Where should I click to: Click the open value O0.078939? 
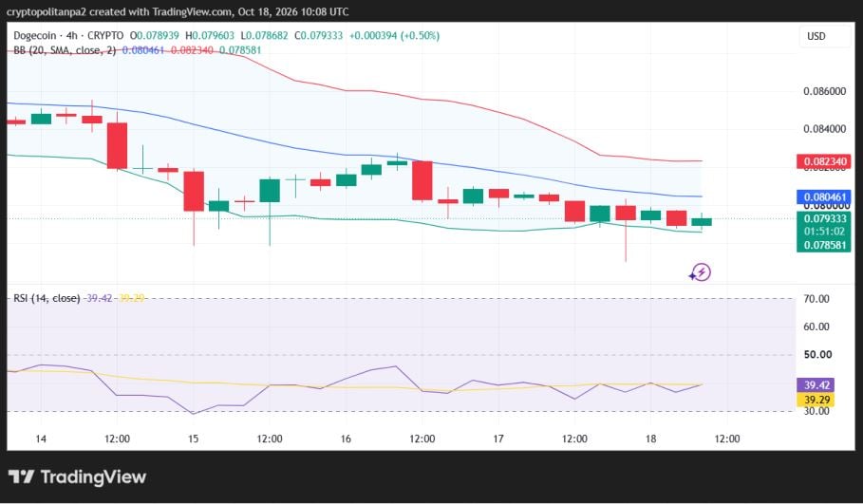(154, 36)
